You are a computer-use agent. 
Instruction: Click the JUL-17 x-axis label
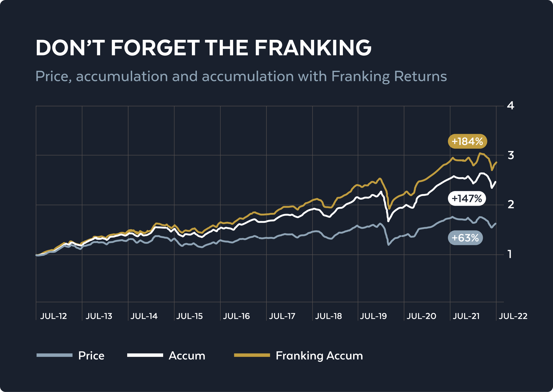[282, 316]
